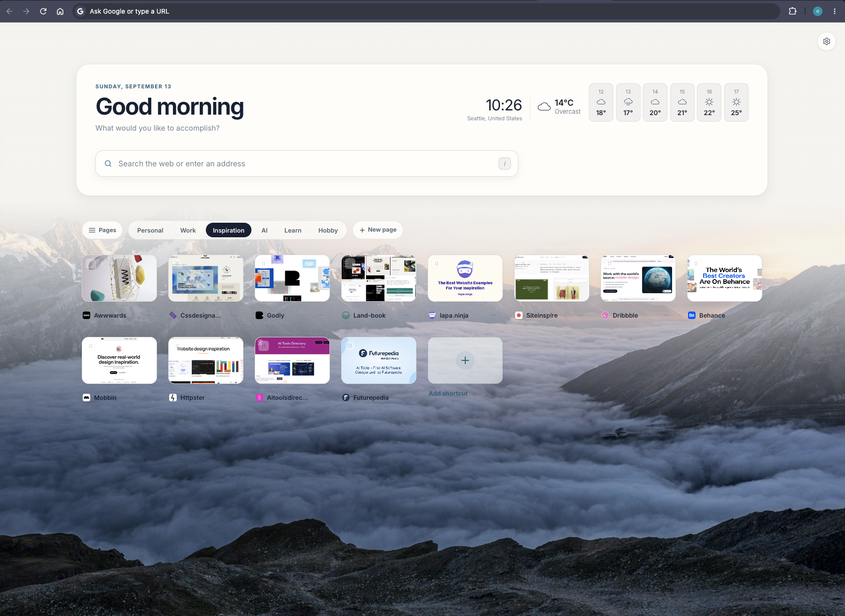Go to the home icon in toolbar

[60, 11]
